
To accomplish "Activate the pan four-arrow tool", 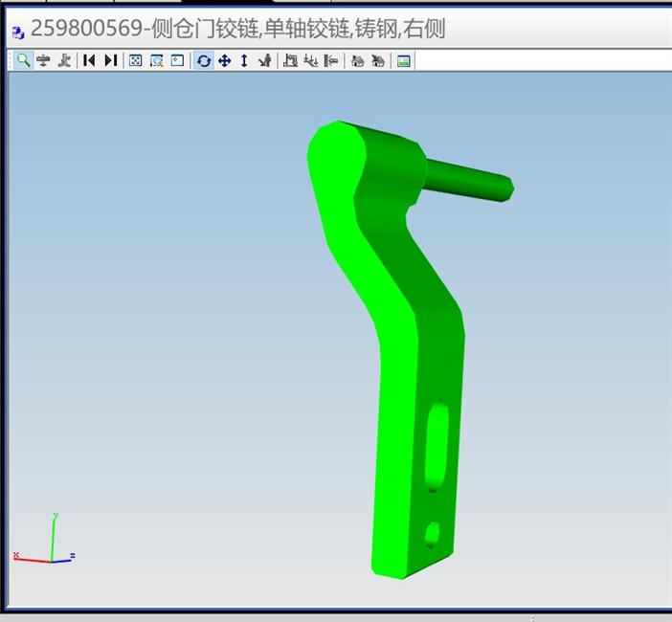I will pyautogui.click(x=225, y=60).
